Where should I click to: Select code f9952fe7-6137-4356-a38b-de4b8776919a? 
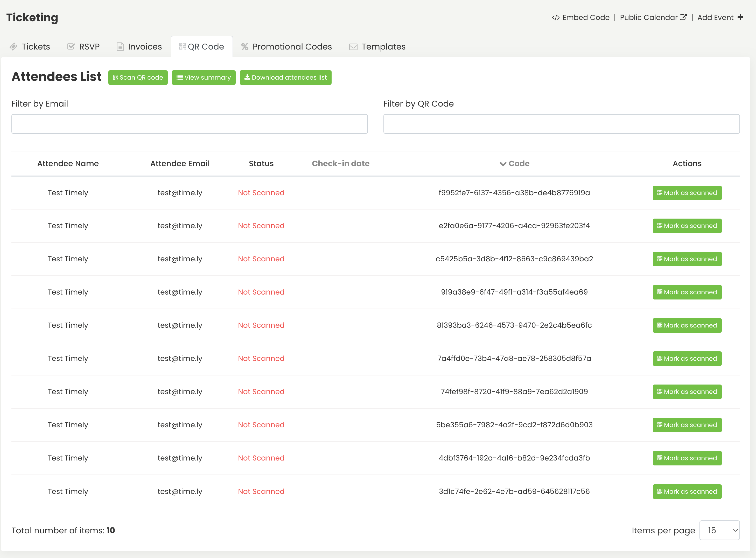point(514,193)
